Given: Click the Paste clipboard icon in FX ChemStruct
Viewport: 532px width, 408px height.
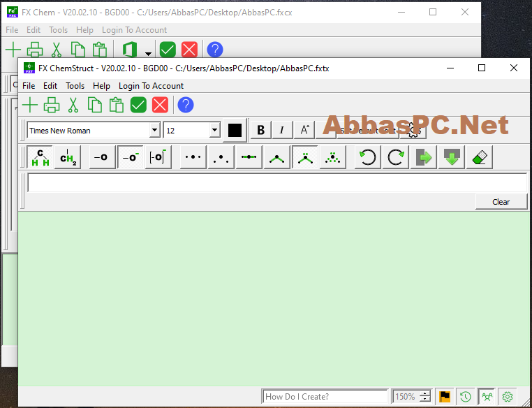Looking at the screenshot, I should 117,105.
